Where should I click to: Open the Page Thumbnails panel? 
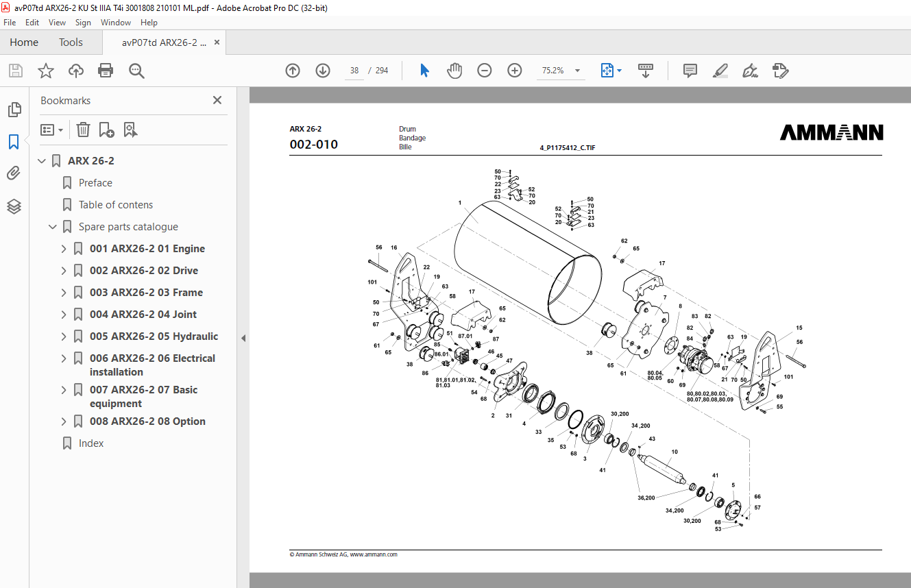coord(14,110)
